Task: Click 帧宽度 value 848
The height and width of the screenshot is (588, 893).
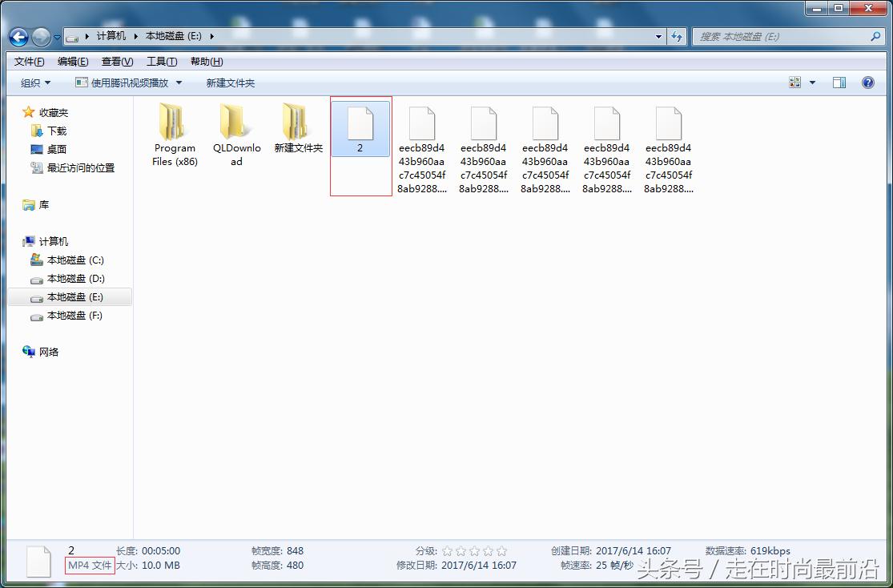Action: point(295,551)
